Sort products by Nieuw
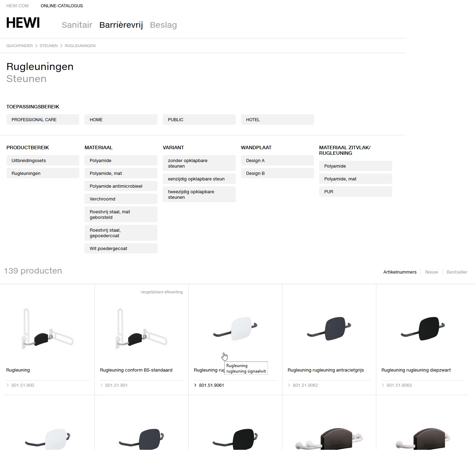 click(x=431, y=272)
